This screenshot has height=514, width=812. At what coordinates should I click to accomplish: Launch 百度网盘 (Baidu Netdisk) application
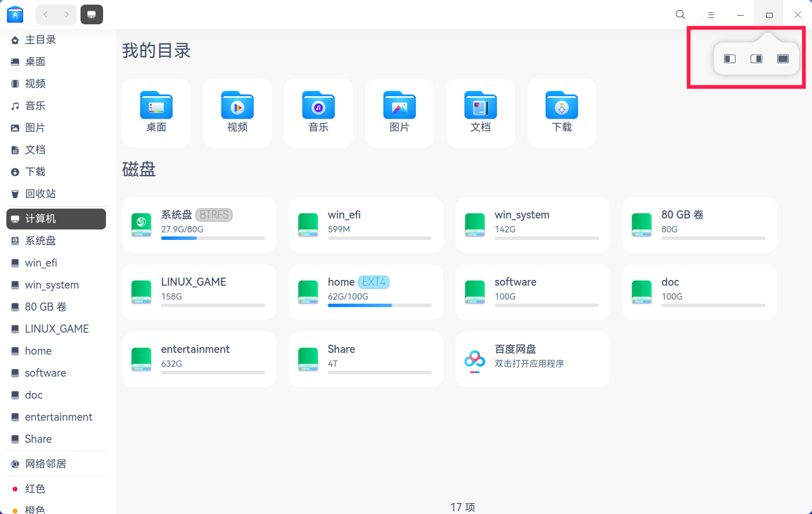tap(532, 358)
